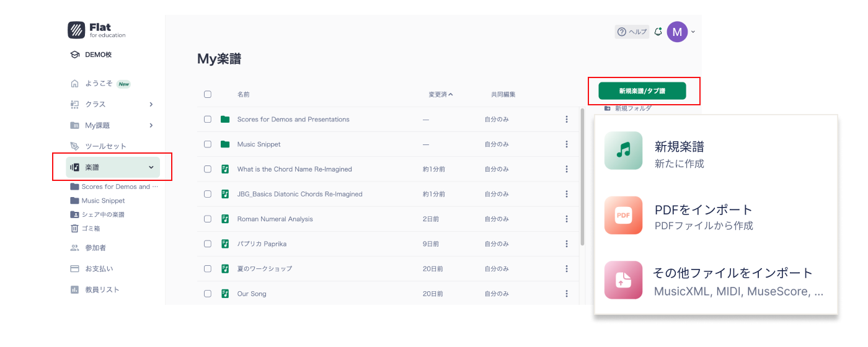Click the Flat for education logo
The width and height of the screenshot is (868, 347).
click(x=97, y=30)
